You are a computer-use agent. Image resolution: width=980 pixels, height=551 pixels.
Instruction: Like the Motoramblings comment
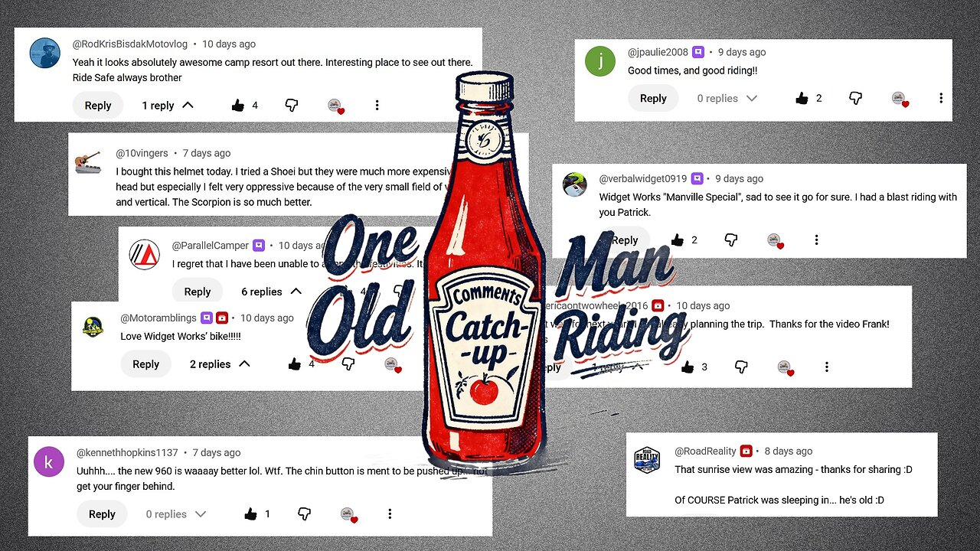[295, 364]
